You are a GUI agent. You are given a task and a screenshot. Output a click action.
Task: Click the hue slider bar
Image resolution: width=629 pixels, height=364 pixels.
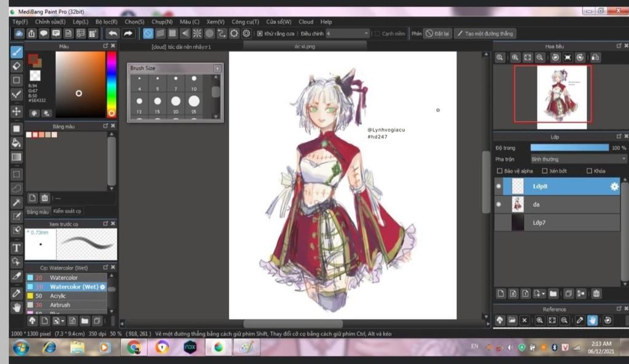pyautogui.click(x=112, y=84)
